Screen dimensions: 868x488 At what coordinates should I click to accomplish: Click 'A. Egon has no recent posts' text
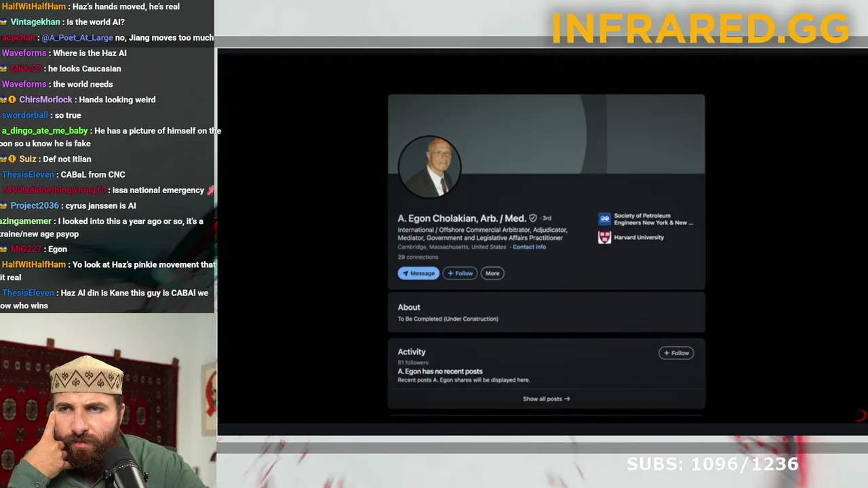(x=440, y=371)
